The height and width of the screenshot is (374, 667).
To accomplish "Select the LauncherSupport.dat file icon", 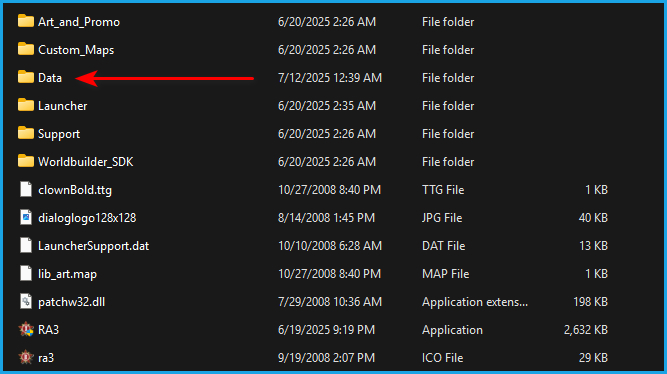I will click(26, 246).
